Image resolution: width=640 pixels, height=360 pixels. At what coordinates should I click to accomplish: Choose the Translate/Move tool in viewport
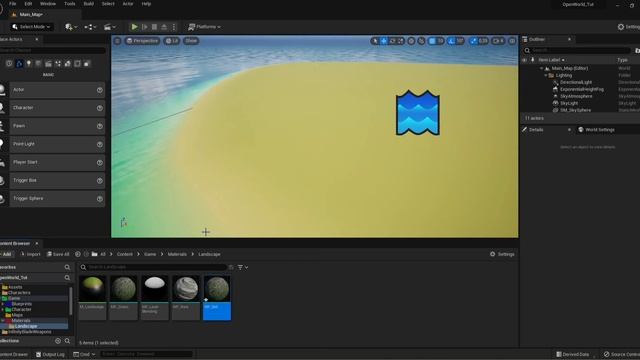click(384, 41)
